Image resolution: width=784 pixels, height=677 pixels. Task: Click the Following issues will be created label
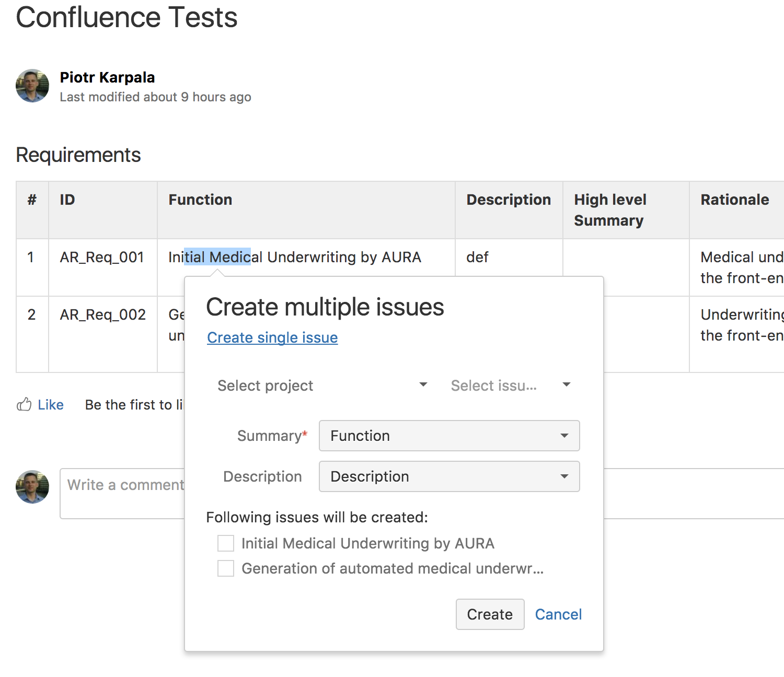[x=317, y=517]
